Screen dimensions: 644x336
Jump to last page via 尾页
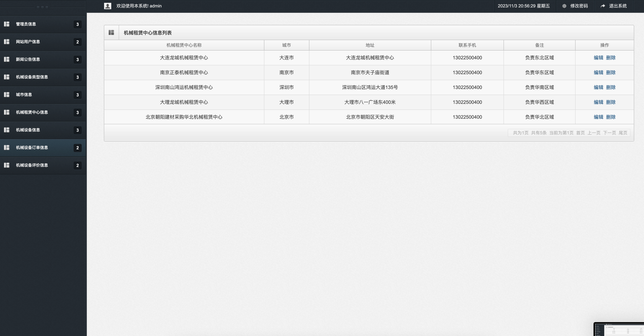click(x=623, y=133)
